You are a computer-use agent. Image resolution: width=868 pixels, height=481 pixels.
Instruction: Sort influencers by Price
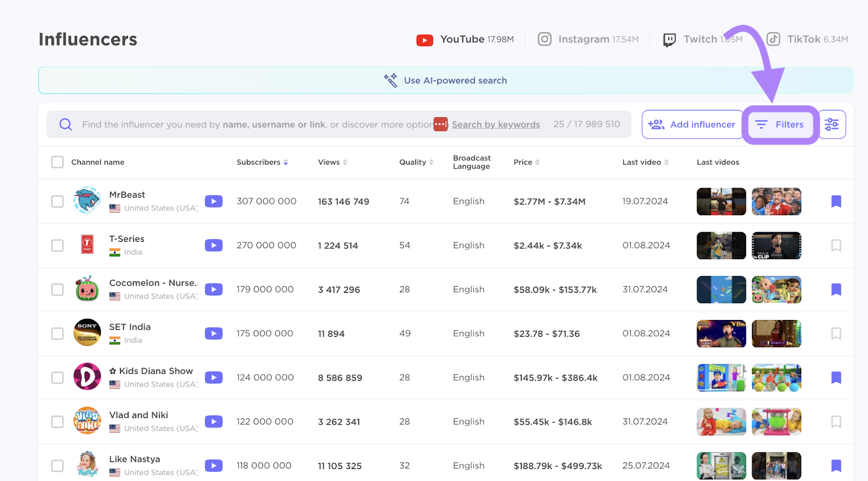[x=537, y=162]
